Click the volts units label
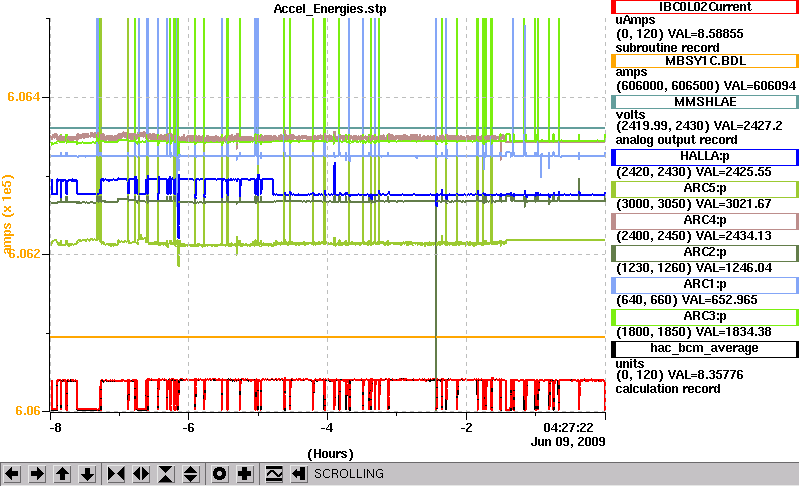 630,115
